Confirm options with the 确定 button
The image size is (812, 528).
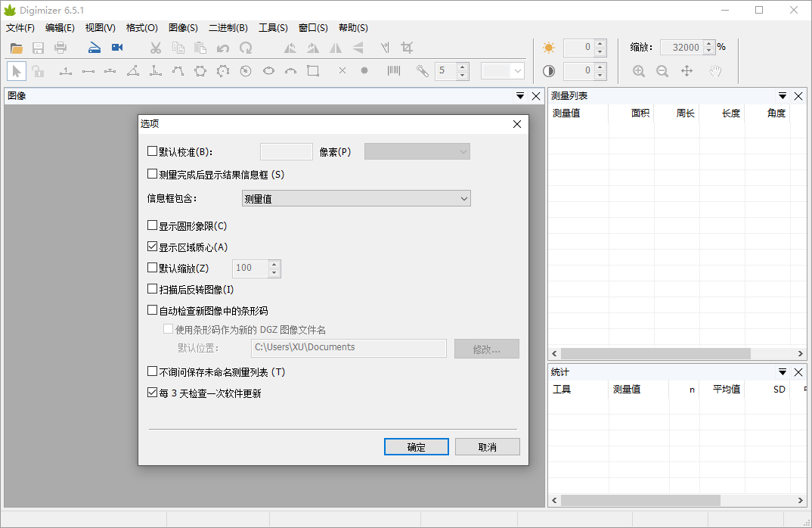[416, 446]
